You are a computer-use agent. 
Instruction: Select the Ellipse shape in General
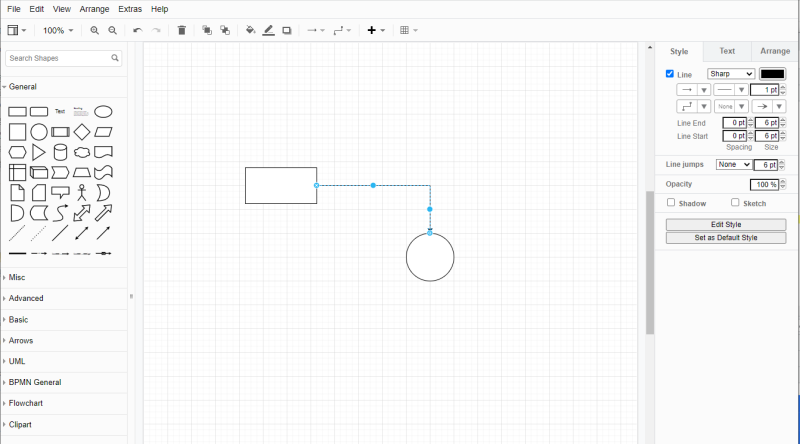coord(103,111)
